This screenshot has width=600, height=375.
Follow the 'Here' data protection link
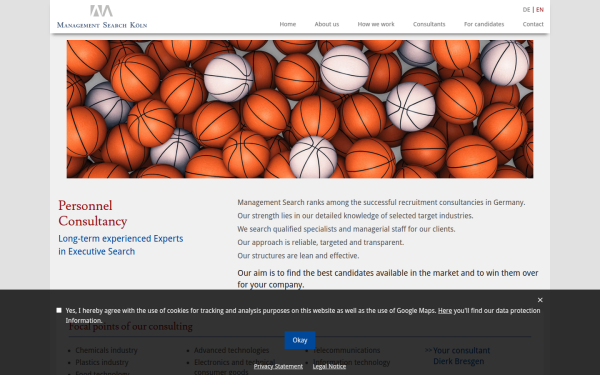tap(445, 311)
